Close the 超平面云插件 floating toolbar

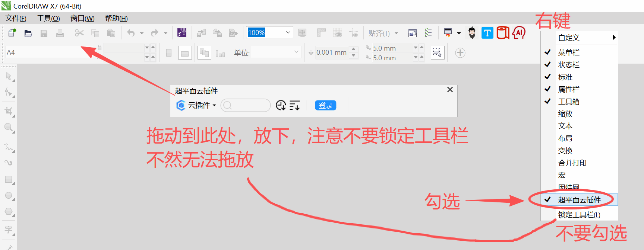(x=450, y=90)
